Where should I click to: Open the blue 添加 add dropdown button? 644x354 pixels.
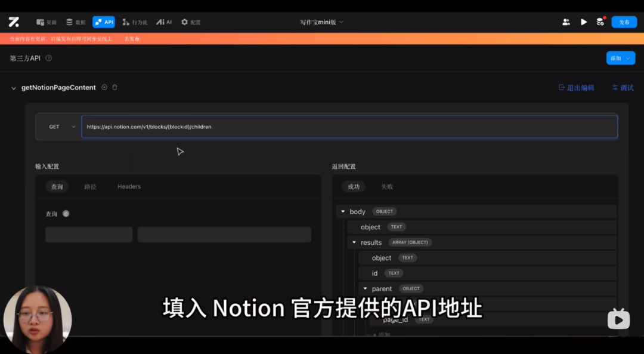(x=621, y=58)
